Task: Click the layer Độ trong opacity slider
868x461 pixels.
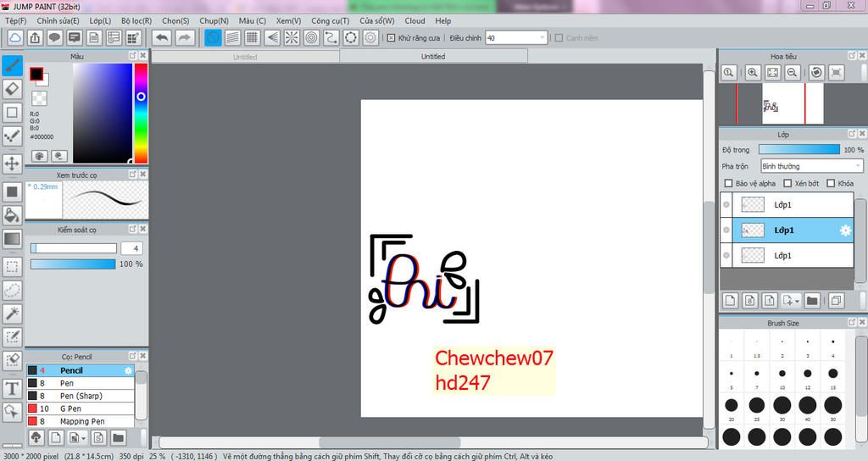Action: (798, 149)
